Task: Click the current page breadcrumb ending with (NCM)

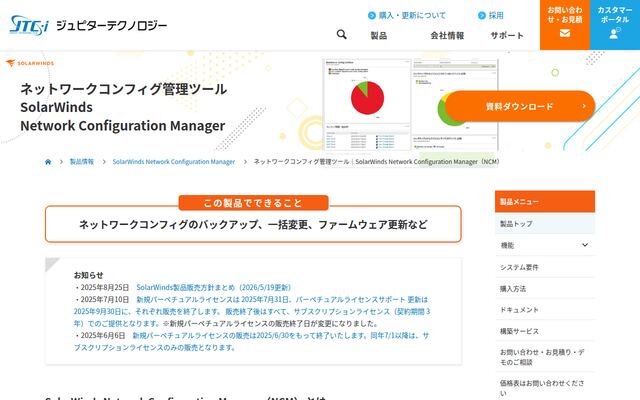Action: click(376, 162)
